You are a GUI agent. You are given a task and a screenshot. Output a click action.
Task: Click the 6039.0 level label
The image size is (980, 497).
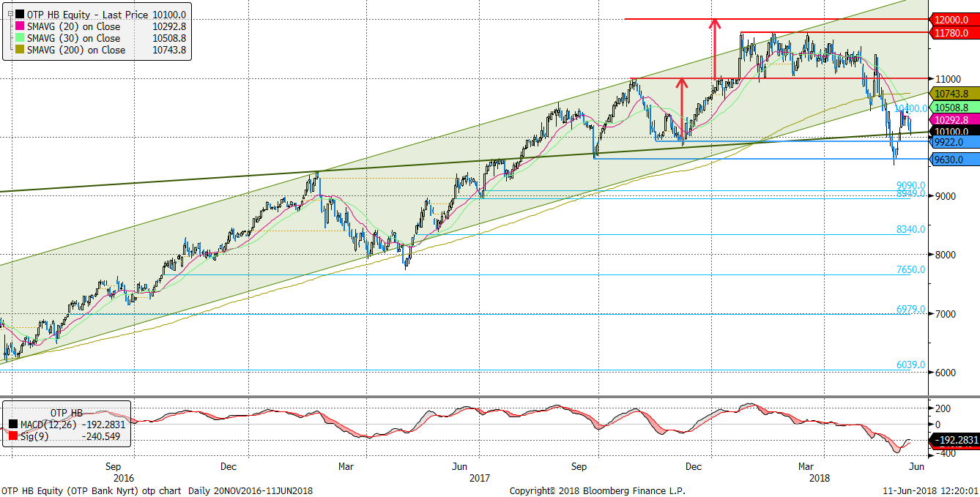tap(910, 365)
